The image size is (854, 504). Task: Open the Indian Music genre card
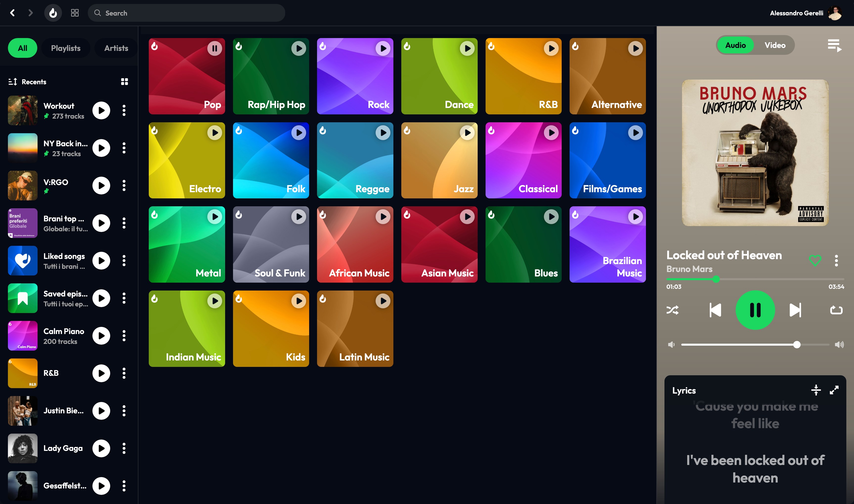187,328
